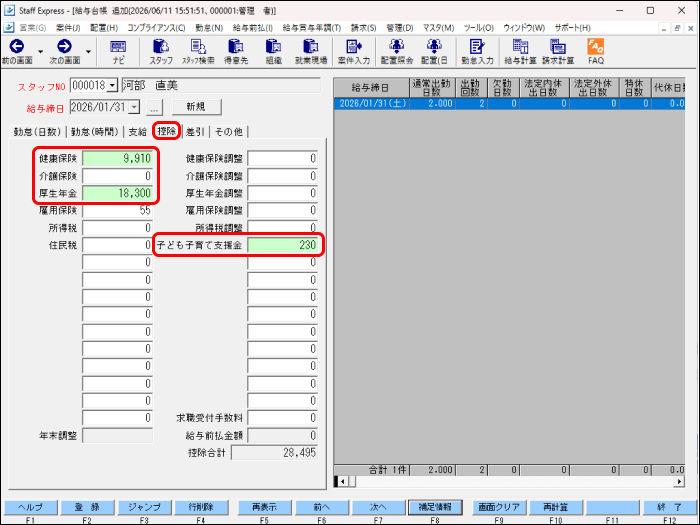The width and height of the screenshot is (700, 525).
Task: Open the ウィンドウ(W) menu
Action: pos(524,28)
